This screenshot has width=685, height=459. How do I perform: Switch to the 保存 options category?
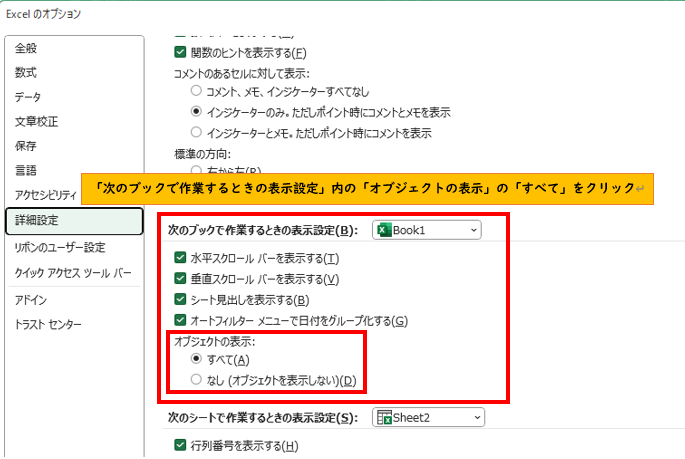point(26,146)
